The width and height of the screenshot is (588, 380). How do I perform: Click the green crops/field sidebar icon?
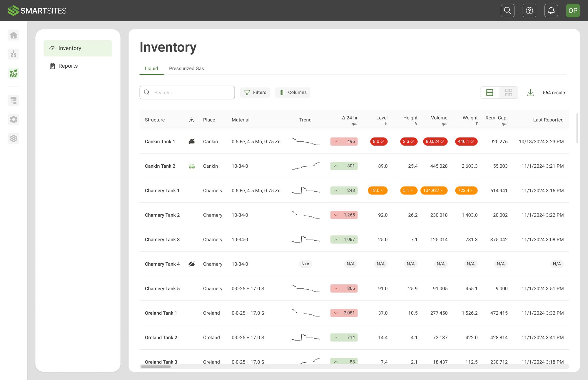pyautogui.click(x=14, y=73)
